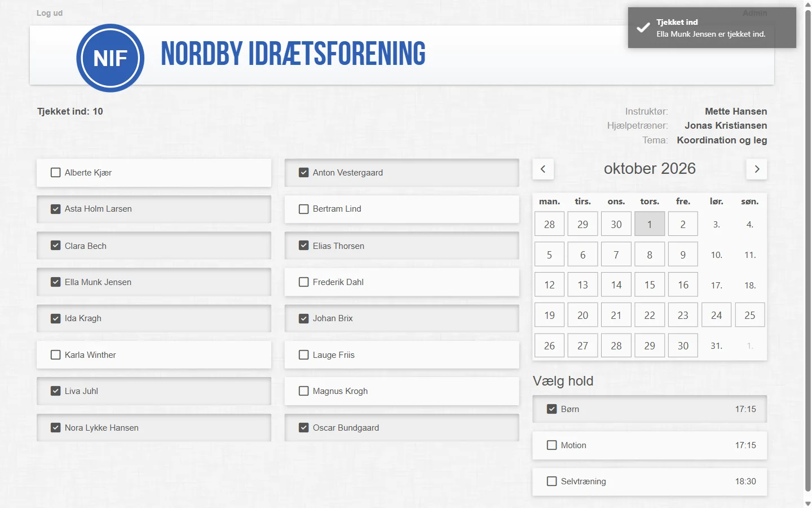Click the NIF club logo

111,58
